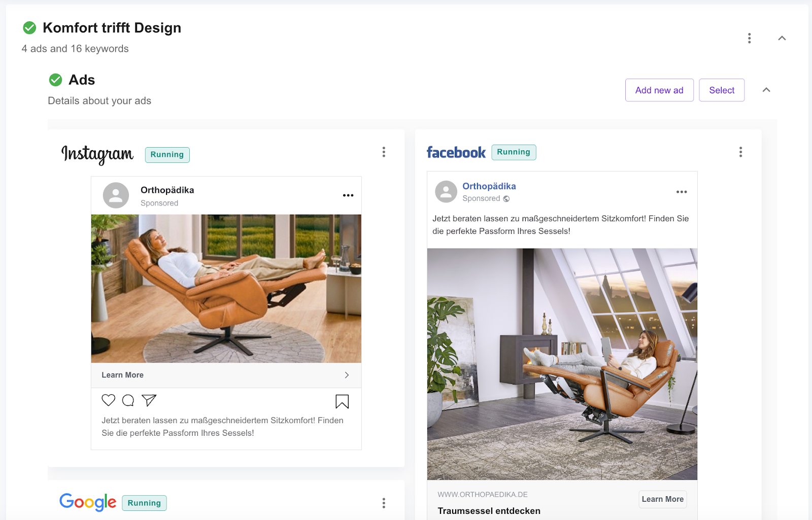Viewport: 812px width, 520px height.
Task: Open Google ad card vertical options menu
Action: (384, 503)
